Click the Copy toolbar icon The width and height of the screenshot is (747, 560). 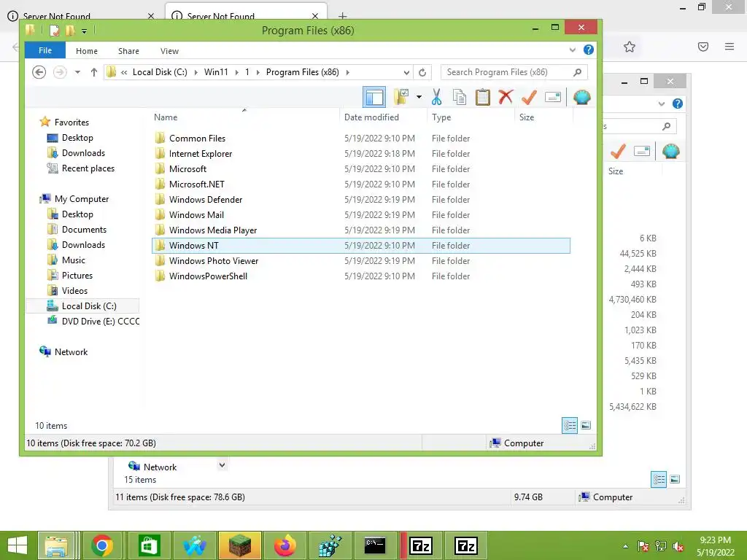460,97
